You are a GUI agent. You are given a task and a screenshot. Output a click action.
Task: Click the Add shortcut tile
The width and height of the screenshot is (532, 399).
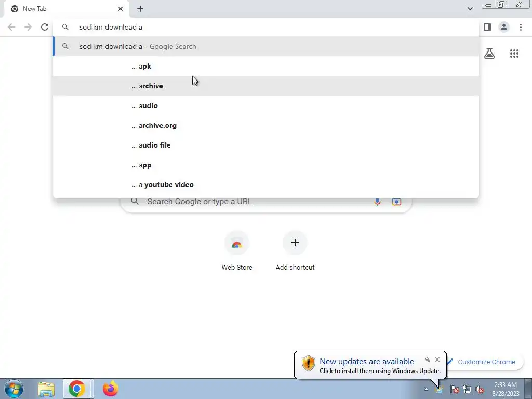(295, 251)
